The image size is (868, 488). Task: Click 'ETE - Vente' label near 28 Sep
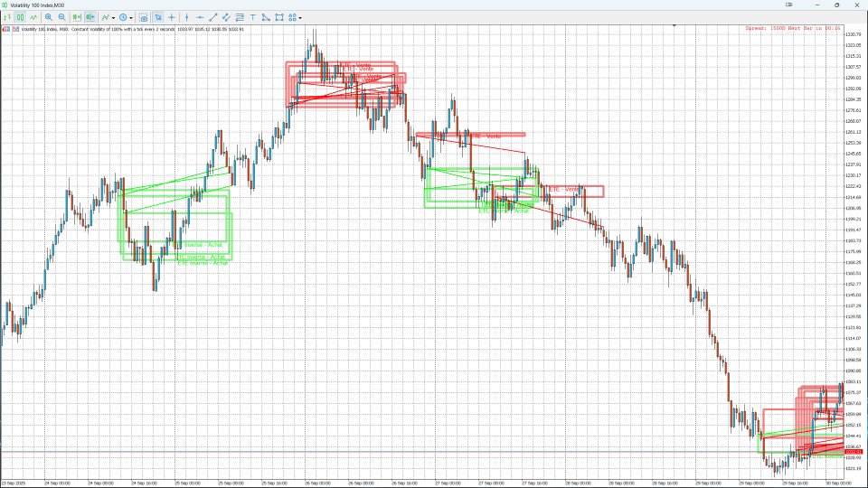pyautogui.click(x=563, y=190)
